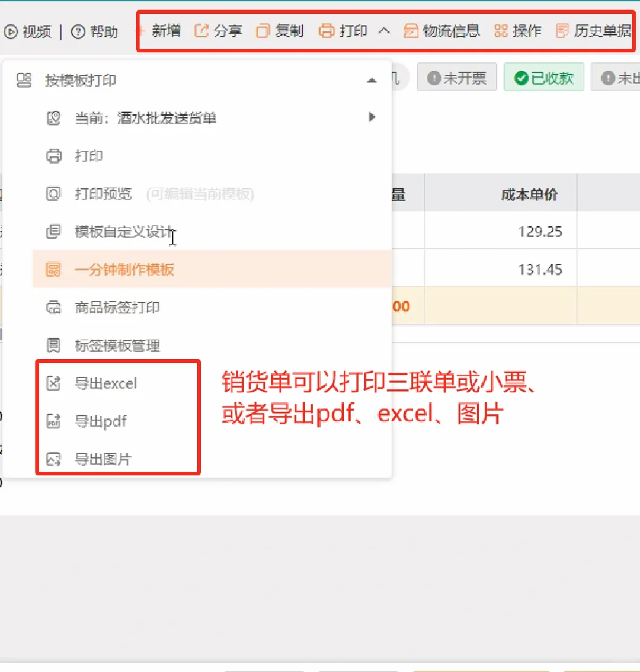This screenshot has height=672, width=640.
Task: Click the 标签模板管理 icon
Action: coord(53,345)
